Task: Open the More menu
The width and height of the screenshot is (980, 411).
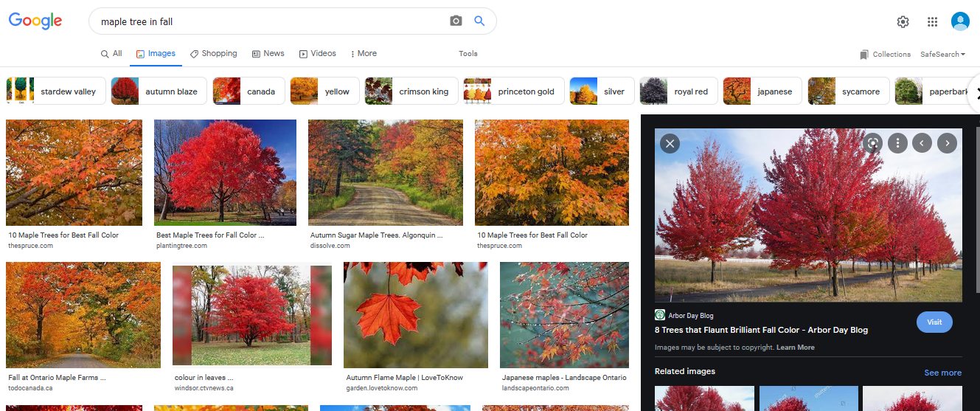Action: click(x=364, y=53)
